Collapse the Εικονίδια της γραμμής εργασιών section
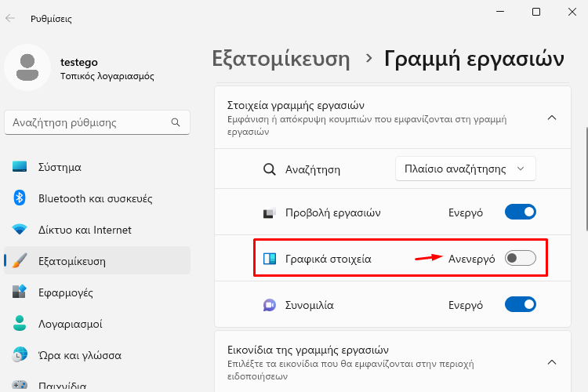 coord(552,362)
